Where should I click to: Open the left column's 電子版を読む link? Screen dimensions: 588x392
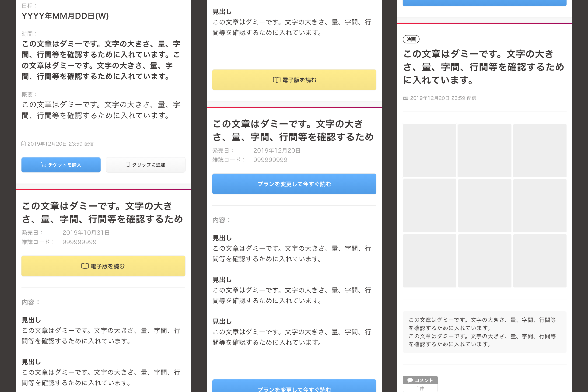coord(103,266)
